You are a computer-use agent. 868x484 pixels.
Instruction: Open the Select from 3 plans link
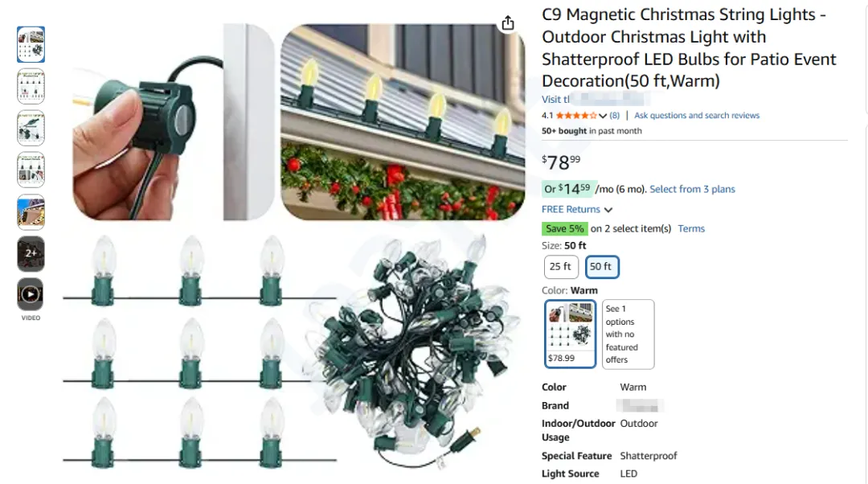(692, 190)
